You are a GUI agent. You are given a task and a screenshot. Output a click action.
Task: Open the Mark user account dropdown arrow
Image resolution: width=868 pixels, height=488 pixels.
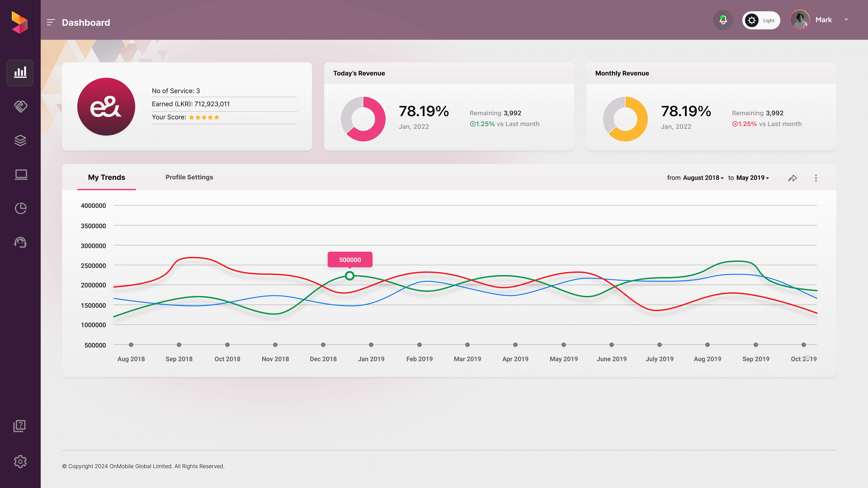tap(846, 19)
